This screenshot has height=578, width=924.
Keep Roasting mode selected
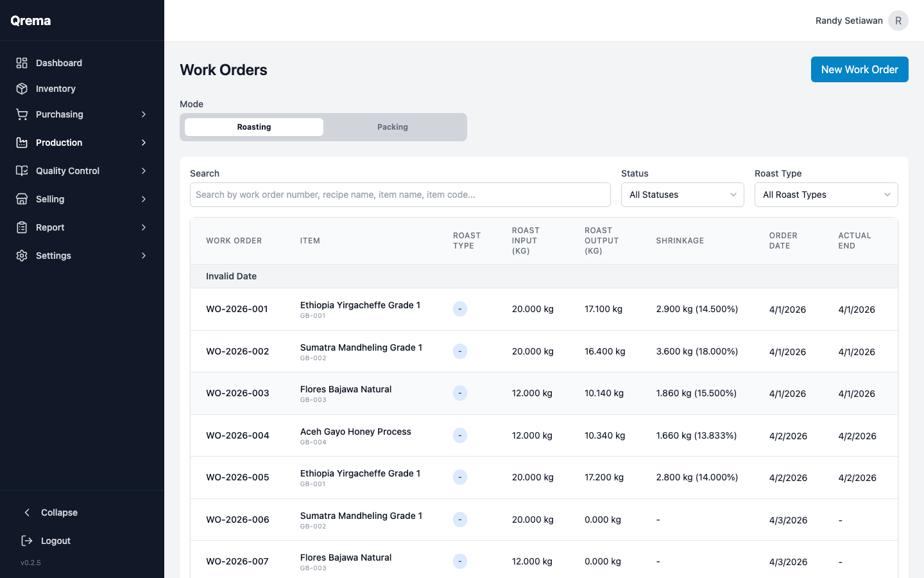pos(253,127)
